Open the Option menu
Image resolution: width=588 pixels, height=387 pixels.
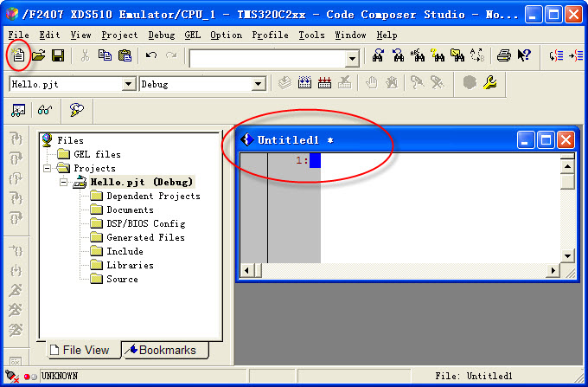click(x=227, y=35)
